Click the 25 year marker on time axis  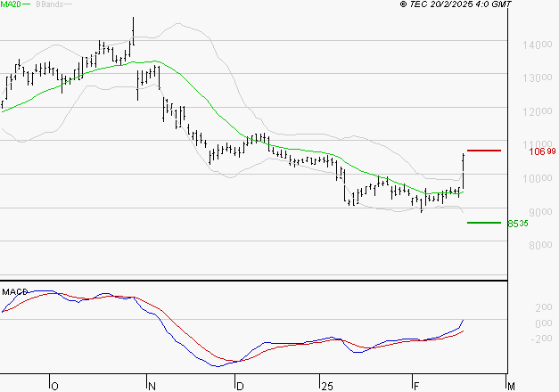(x=327, y=387)
